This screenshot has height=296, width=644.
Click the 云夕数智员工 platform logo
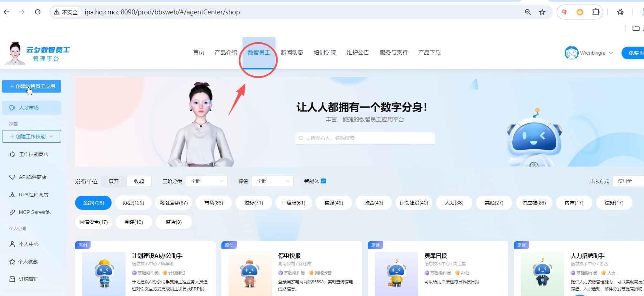tap(38, 53)
